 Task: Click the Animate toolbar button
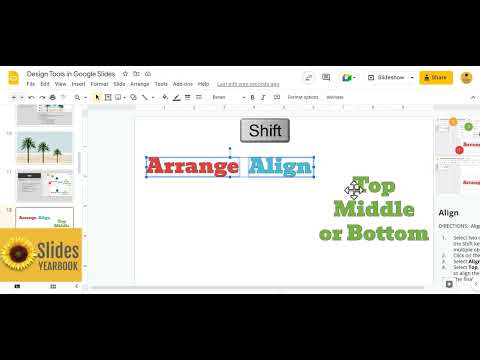(335, 97)
